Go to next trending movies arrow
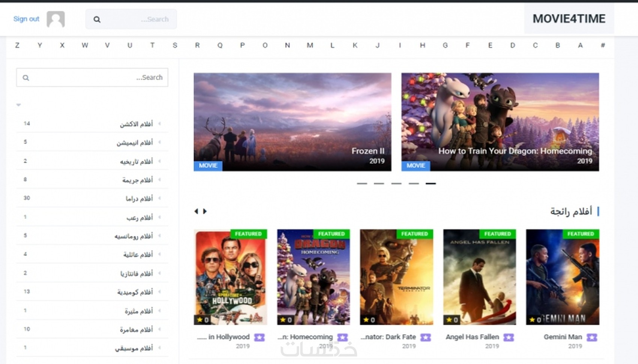The height and width of the screenshot is (364, 638). pyautogui.click(x=205, y=211)
